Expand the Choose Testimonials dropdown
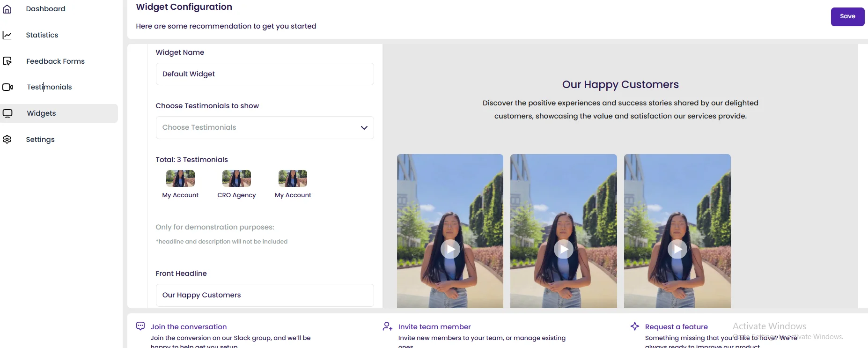This screenshot has width=868, height=348. (x=264, y=127)
